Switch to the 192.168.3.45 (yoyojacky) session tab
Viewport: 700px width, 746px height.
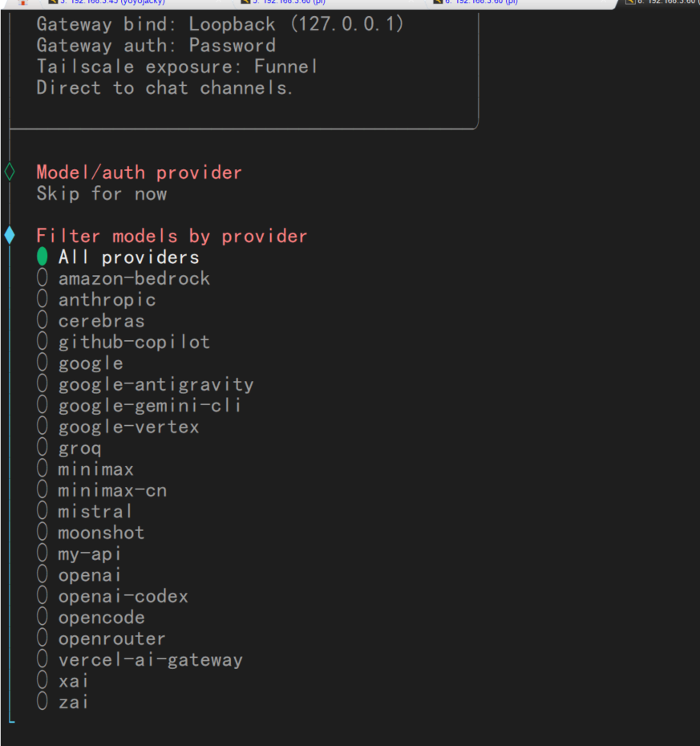111,2
